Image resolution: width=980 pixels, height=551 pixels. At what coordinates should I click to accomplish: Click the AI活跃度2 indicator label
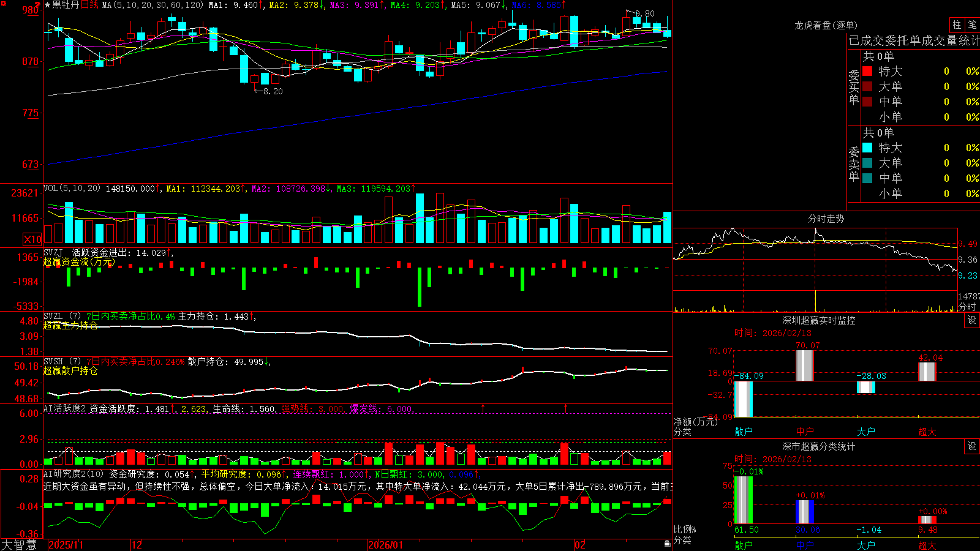(x=65, y=408)
